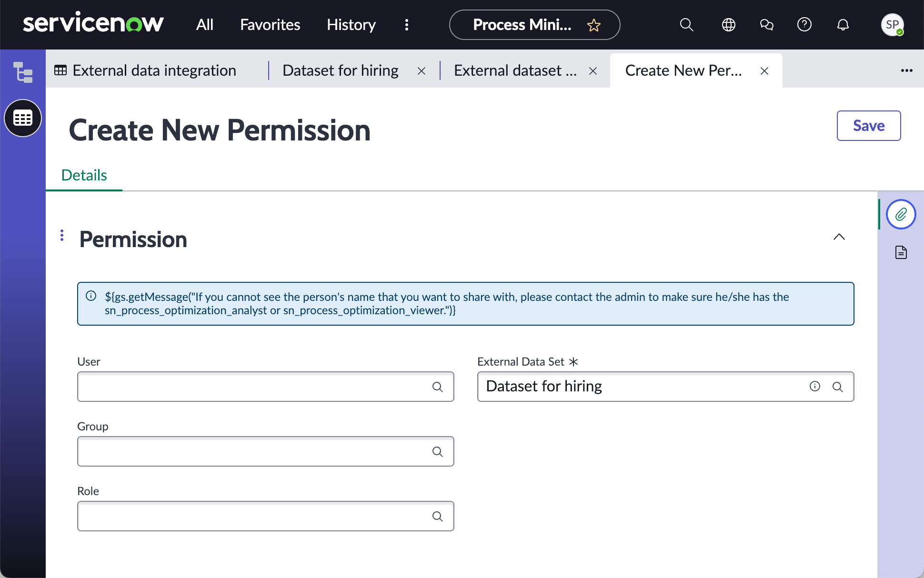This screenshot has height=578, width=924.
Task: Open the All menu
Action: click(x=205, y=25)
